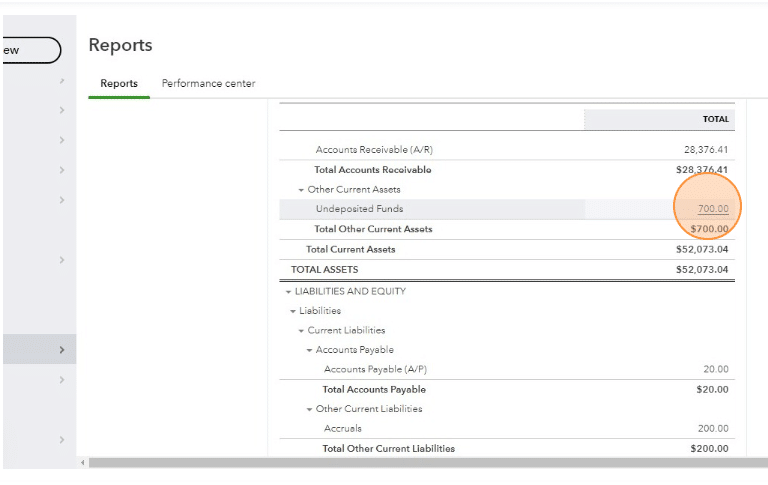
Task: Collapse the Current Liabilities group
Action: point(301,331)
